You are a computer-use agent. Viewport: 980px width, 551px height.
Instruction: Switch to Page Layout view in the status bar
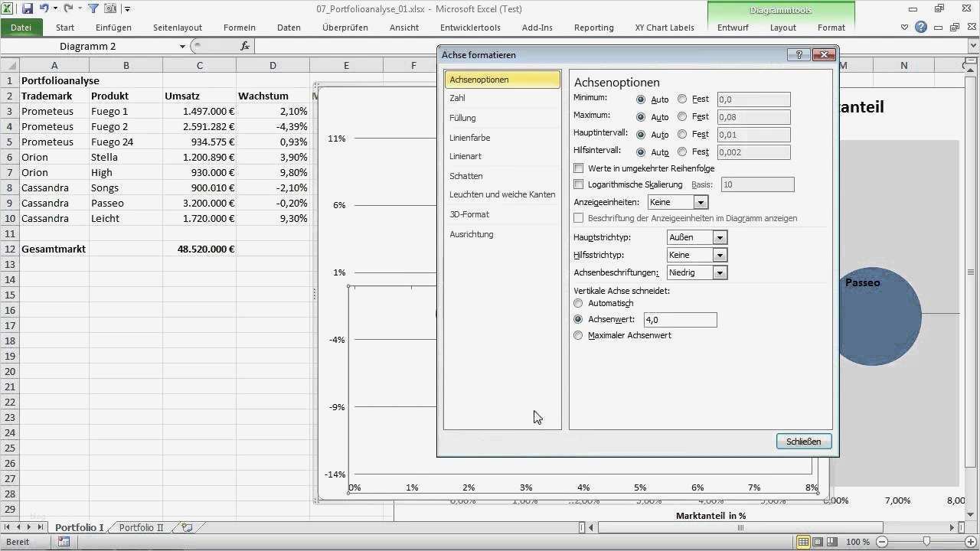tap(818, 542)
